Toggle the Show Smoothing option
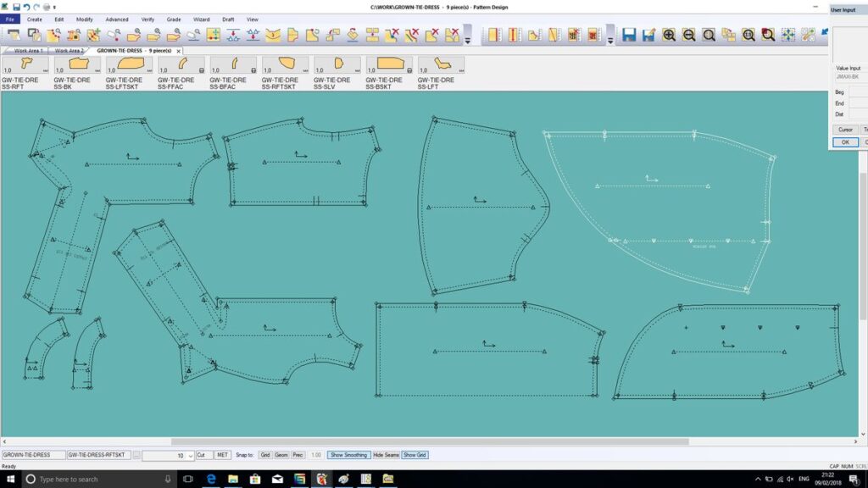 [x=349, y=455]
